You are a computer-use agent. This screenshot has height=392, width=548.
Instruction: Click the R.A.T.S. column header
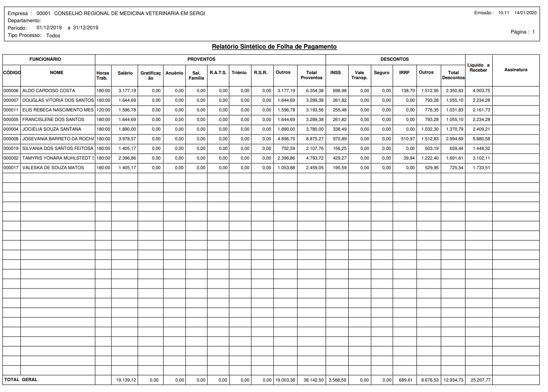tap(218, 72)
